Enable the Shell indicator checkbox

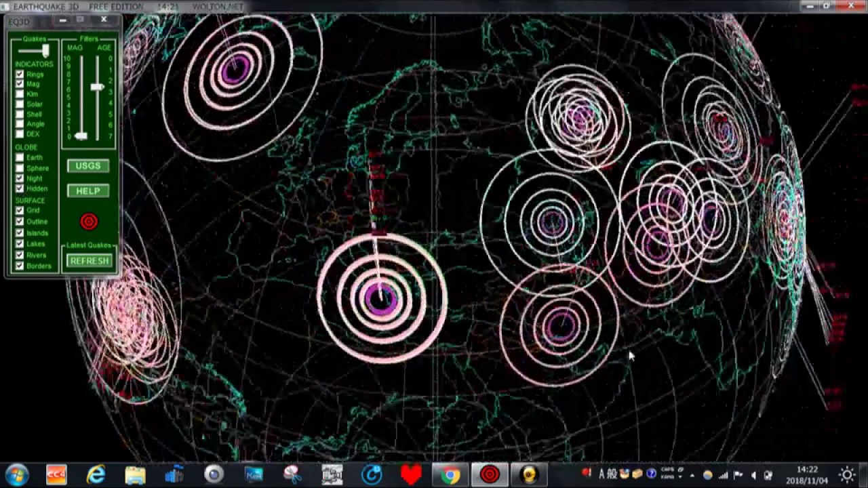20,115
